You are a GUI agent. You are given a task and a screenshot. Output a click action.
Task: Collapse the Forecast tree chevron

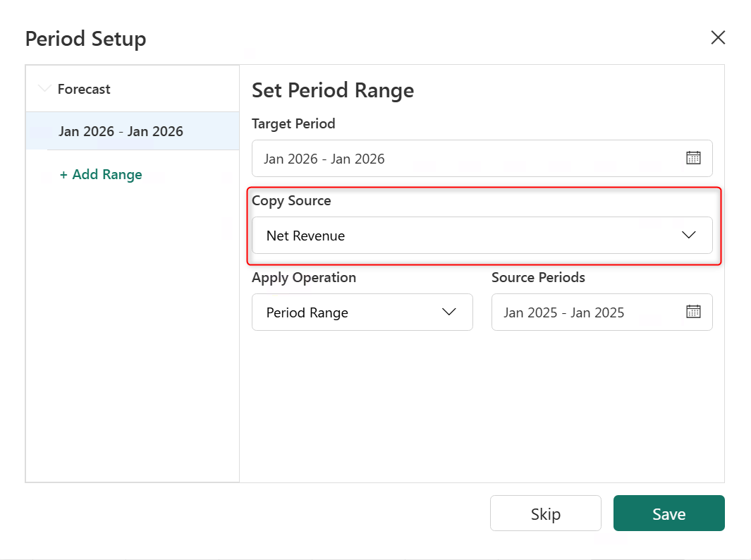(45, 89)
